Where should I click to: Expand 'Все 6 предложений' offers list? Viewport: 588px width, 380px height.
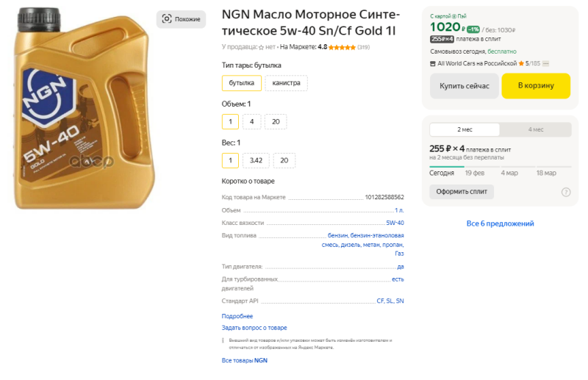500,223
